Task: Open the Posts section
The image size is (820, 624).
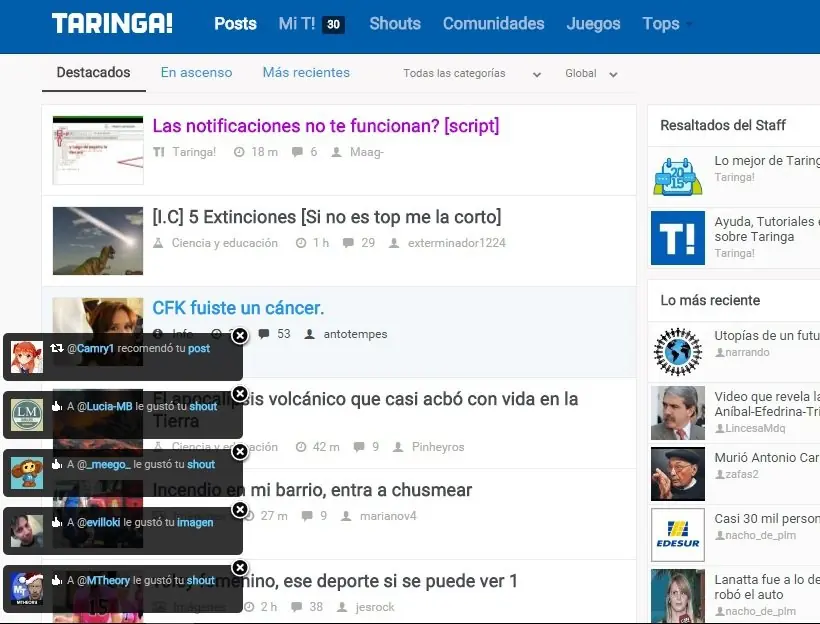Action: tap(235, 24)
